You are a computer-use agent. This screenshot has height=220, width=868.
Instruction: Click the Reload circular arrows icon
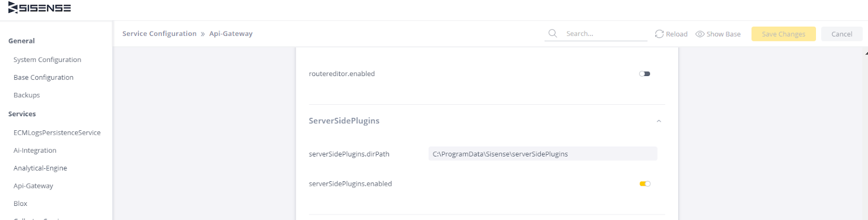click(659, 34)
